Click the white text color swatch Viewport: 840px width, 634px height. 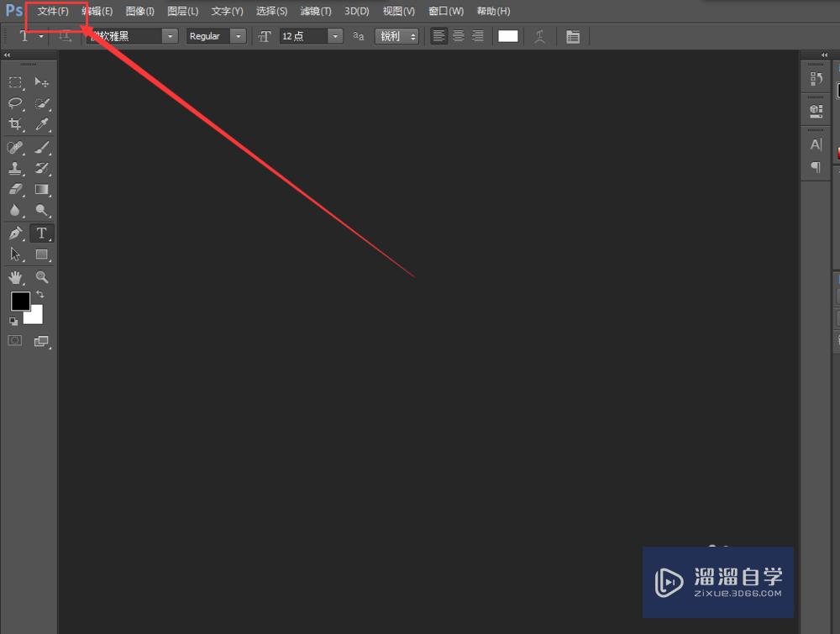508,36
